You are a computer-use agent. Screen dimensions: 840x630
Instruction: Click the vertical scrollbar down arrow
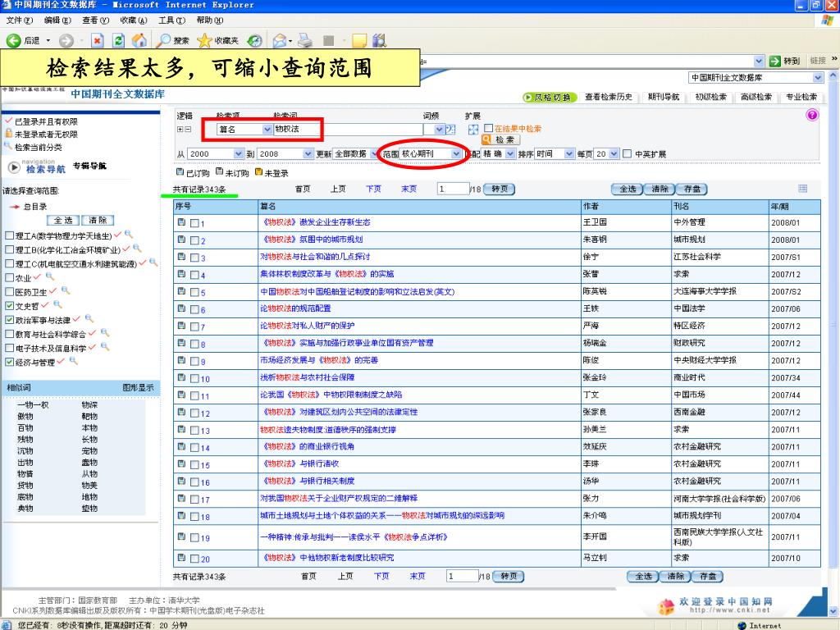(x=833, y=610)
